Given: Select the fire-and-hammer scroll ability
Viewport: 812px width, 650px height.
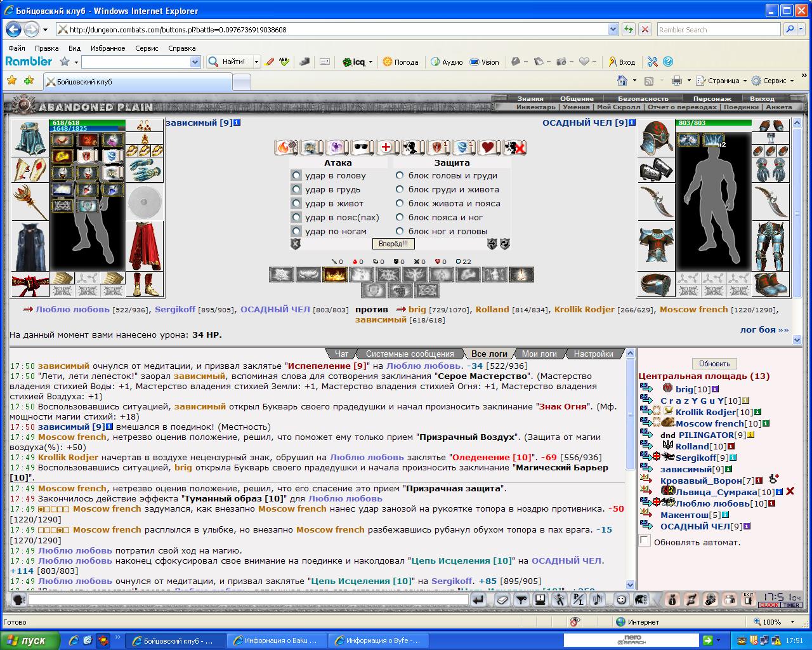Looking at the screenshot, I should (285, 147).
